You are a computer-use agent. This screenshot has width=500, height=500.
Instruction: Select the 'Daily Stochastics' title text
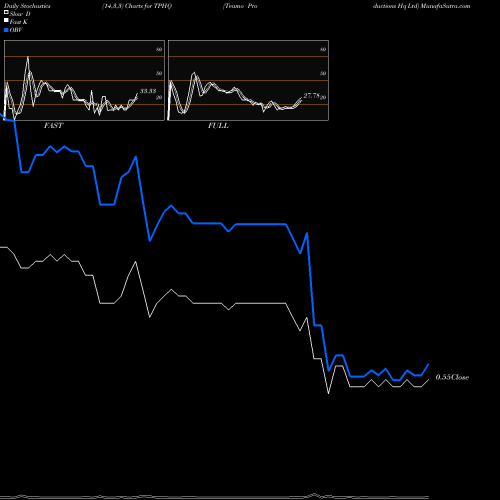pyautogui.click(x=27, y=6)
